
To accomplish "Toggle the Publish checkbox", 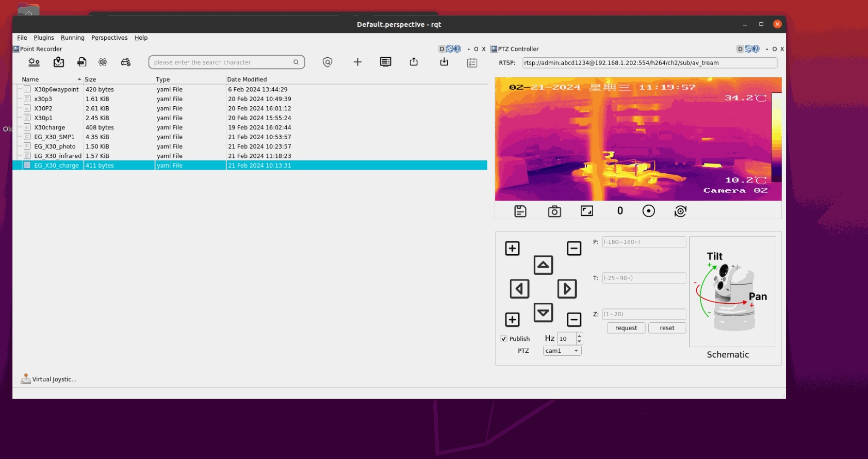I will click(x=504, y=339).
